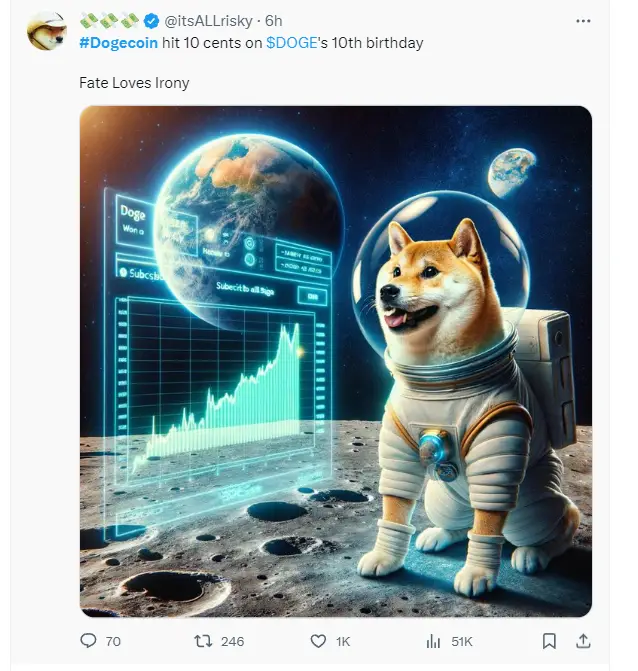Click the 246 retweets count
This screenshot has width=638, height=671.
(232, 641)
